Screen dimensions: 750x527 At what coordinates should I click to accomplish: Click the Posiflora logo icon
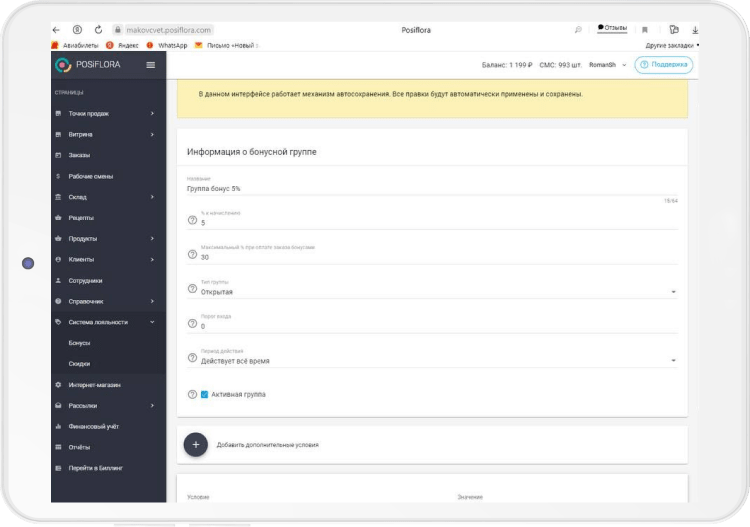pos(63,65)
